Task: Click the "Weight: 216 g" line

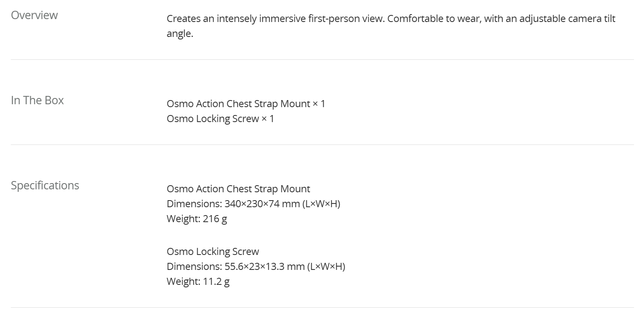Action: 197,219
